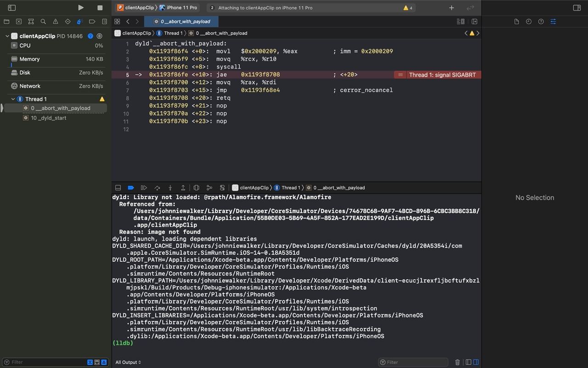Click the pause-style icon beside PID 14846
The width and height of the screenshot is (588, 368).
[x=100, y=36]
